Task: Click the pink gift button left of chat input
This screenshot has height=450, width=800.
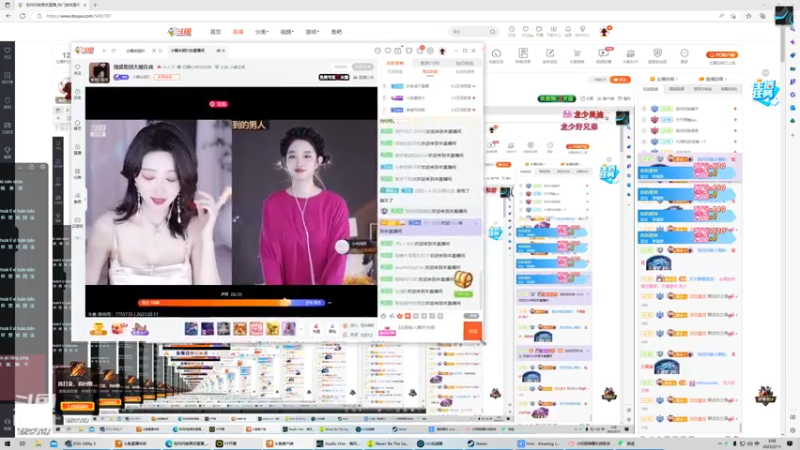Action: [x=387, y=332]
